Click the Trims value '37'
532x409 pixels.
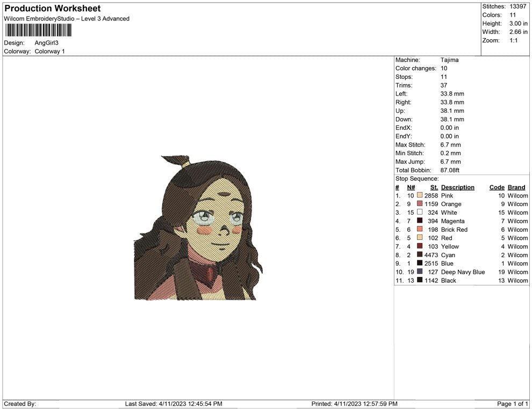(x=444, y=85)
